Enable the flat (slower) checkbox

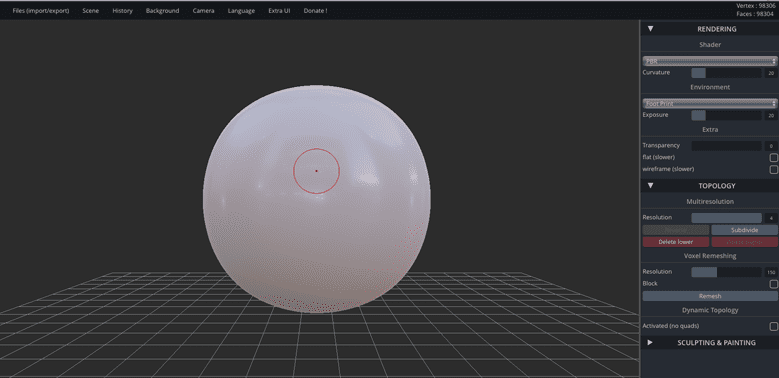click(x=774, y=157)
